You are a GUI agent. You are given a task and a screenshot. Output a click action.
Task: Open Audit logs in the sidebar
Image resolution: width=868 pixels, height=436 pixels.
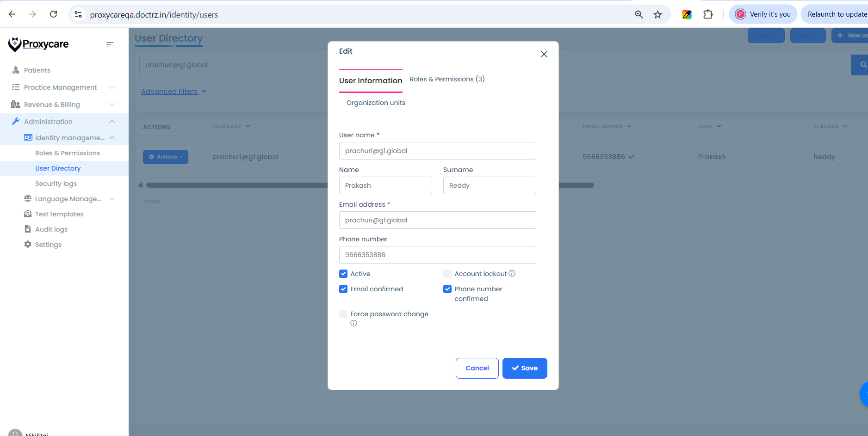point(51,229)
